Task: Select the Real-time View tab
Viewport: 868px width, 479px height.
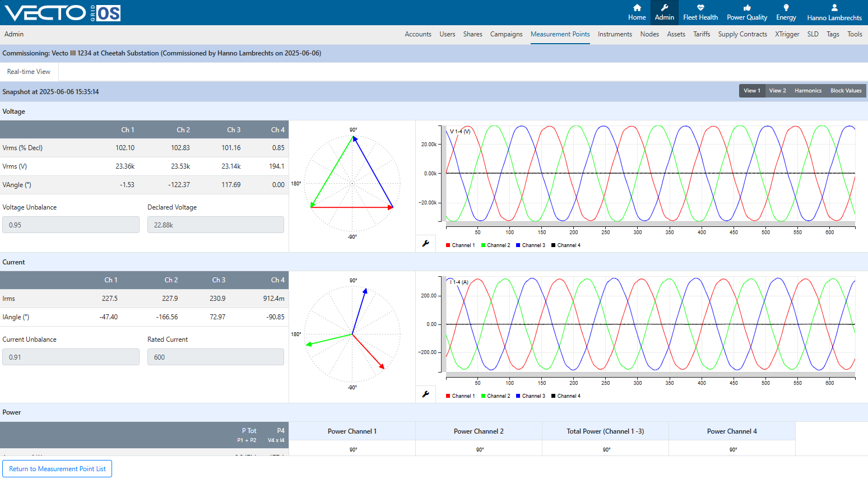Action: point(29,72)
